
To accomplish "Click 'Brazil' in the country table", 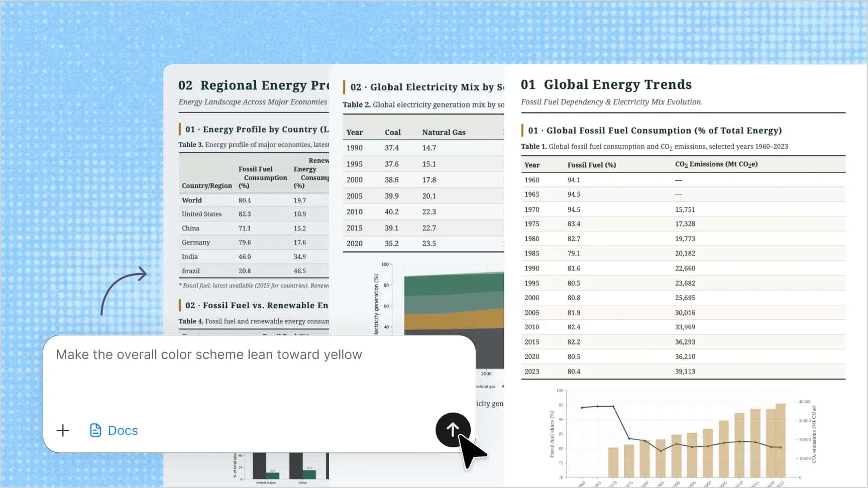I will 191,271.
